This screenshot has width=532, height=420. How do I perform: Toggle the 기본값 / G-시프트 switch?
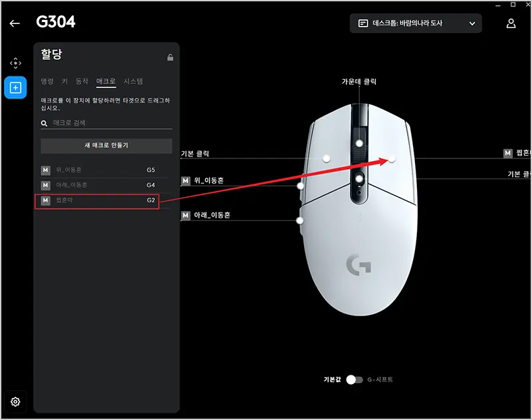[x=354, y=379]
